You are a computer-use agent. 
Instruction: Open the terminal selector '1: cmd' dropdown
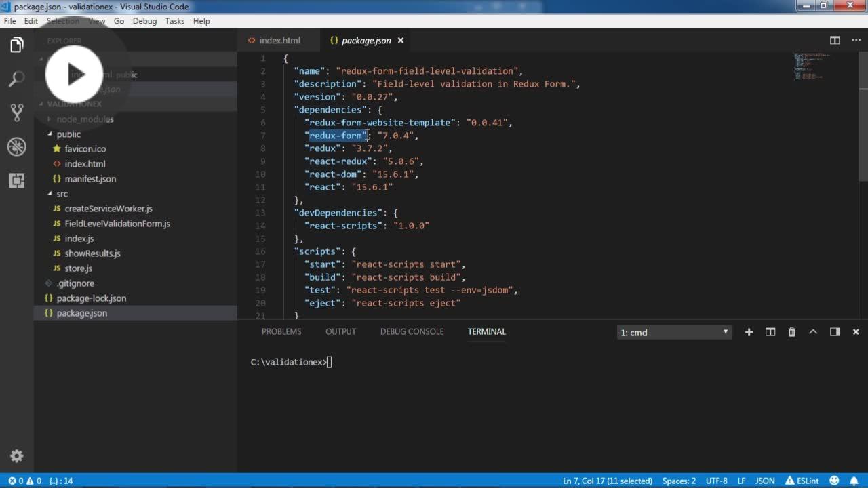(675, 332)
